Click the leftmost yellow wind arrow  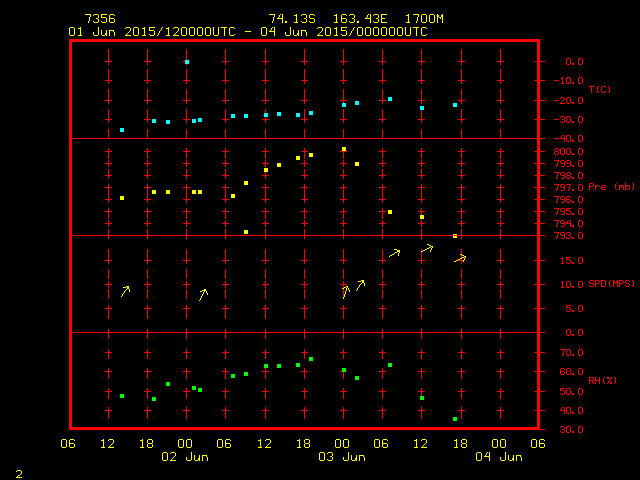tap(125, 291)
